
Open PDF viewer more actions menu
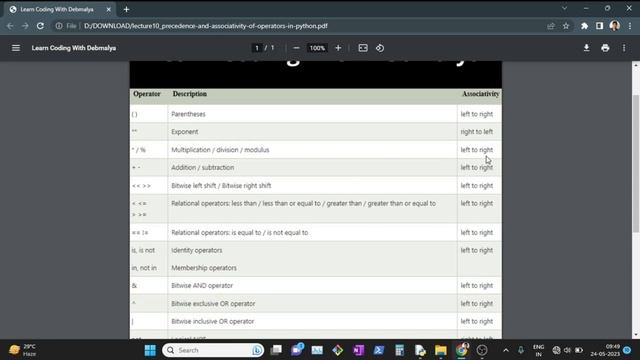click(624, 48)
